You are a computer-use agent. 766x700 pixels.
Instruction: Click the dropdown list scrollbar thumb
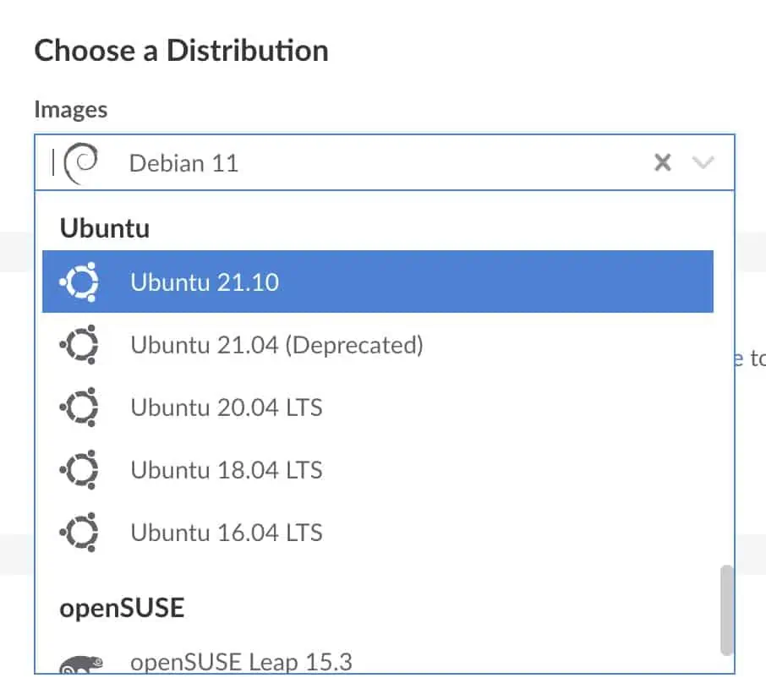tap(726, 610)
